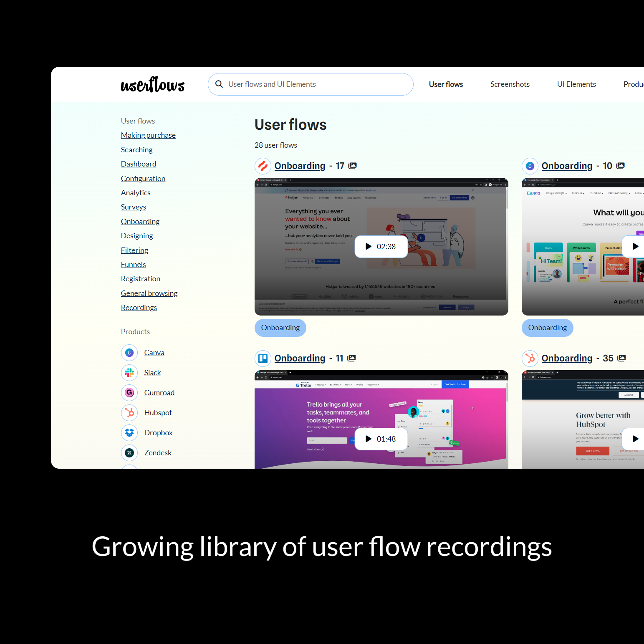Click the screenshots icon next to 11

point(352,358)
